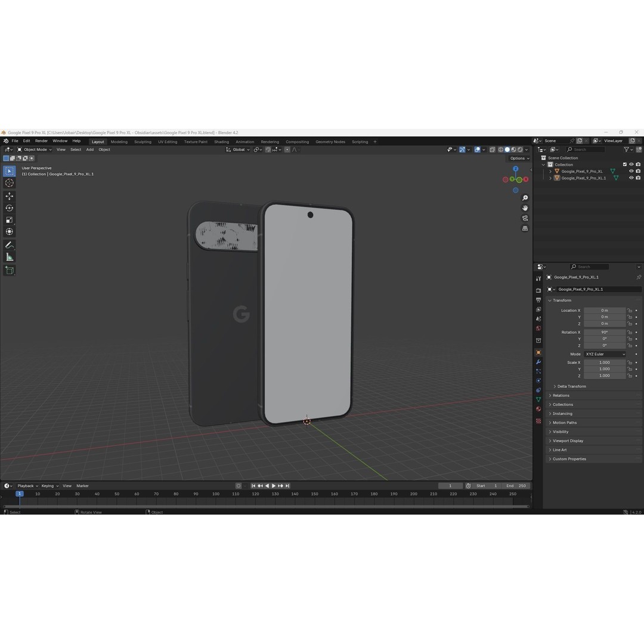Hide Google_Pixel_9_Pro_XL.1 in viewport via eye
This screenshot has height=644, width=644.
tap(631, 178)
